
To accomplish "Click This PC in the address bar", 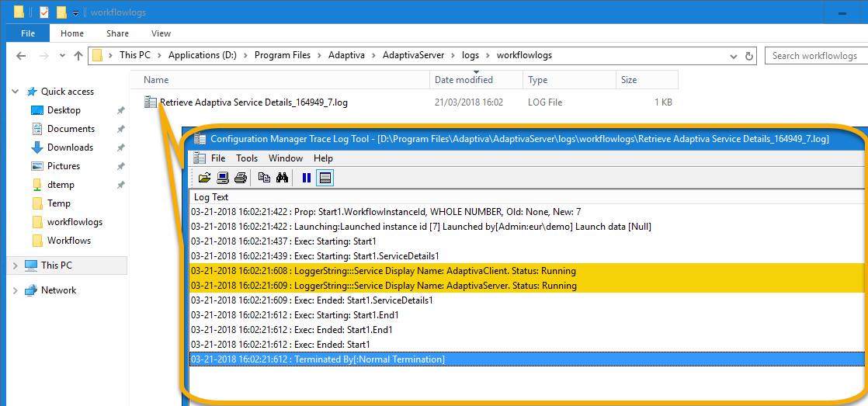I will click(134, 55).
